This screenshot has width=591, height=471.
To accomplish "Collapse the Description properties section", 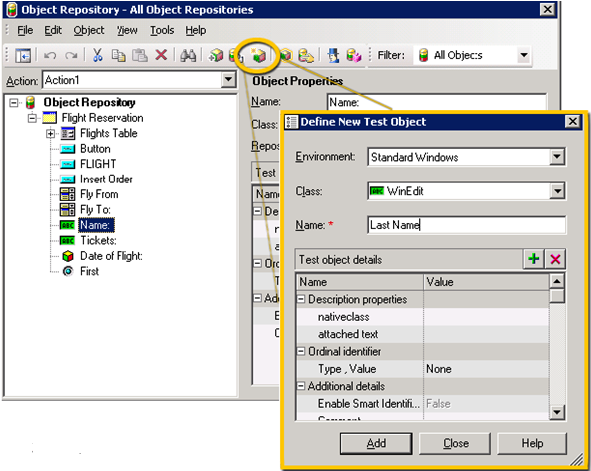I will 301,299.
